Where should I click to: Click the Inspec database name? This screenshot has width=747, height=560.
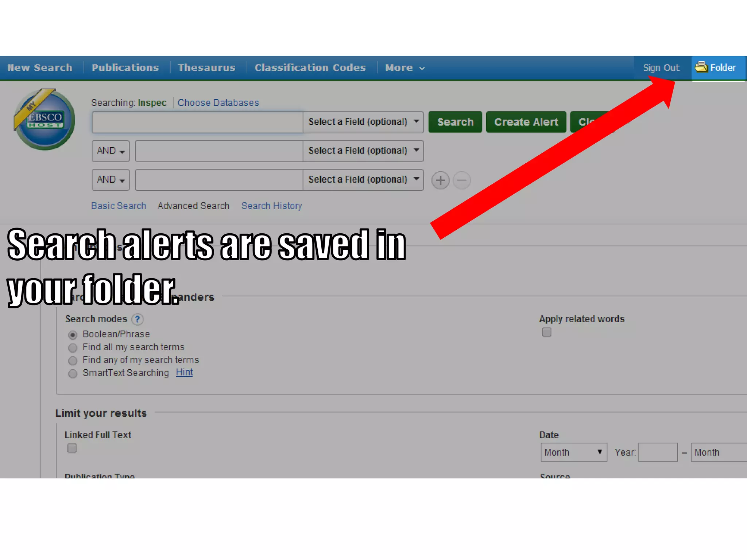152,103
